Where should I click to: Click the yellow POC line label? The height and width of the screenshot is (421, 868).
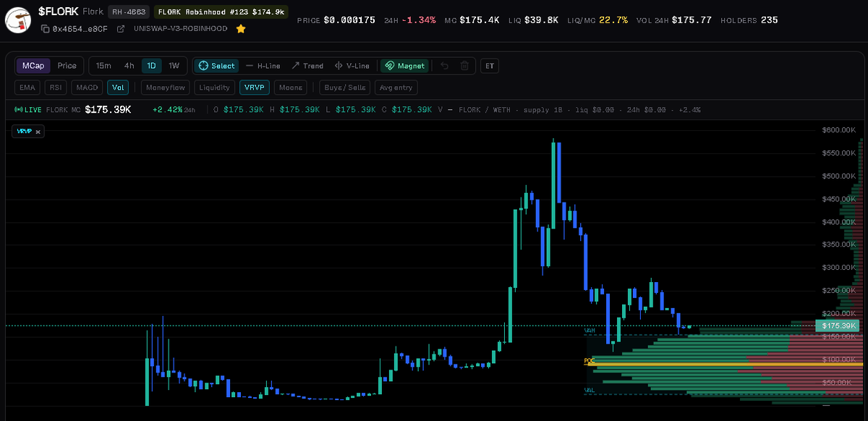589,360
